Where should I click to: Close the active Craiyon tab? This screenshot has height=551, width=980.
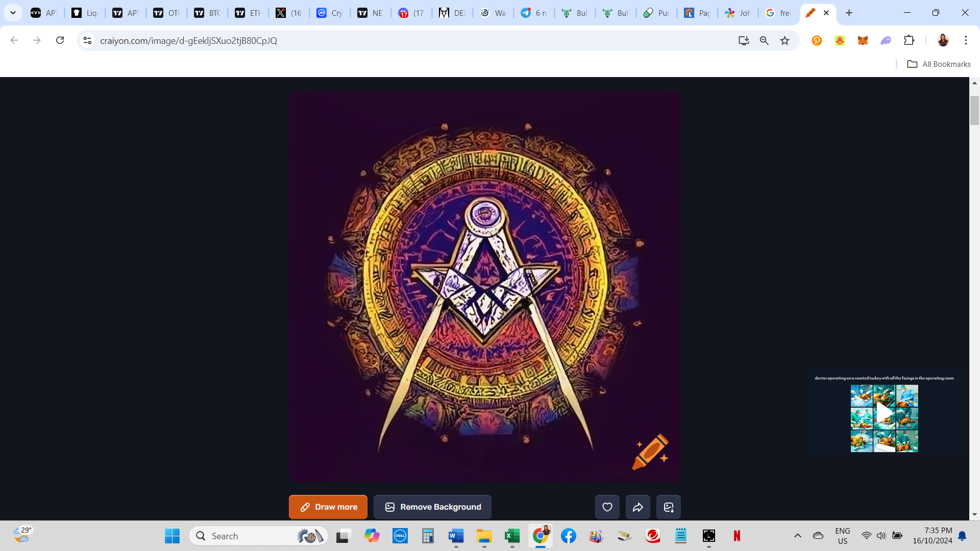click(x=826, y=13)
